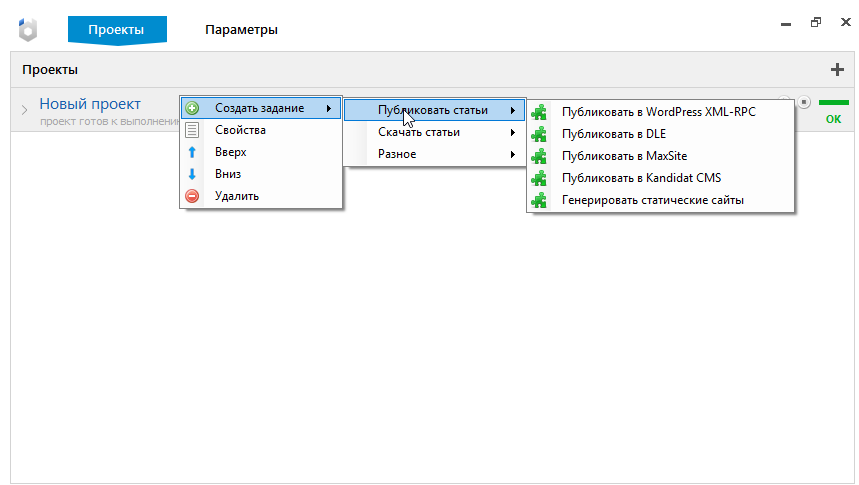Open the Проекты tab
859x485 pixels.
[117, 30]
